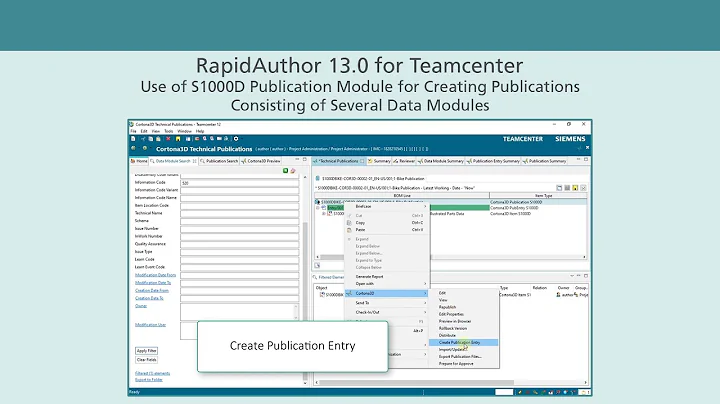Open the BriefLine submenu
The image size is (720, 404).
click(387, 207)
